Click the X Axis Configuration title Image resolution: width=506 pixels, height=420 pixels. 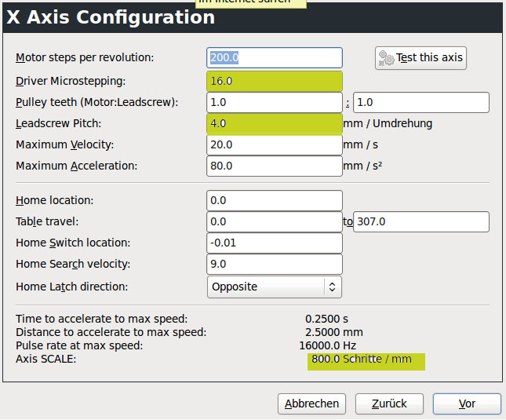111,17
